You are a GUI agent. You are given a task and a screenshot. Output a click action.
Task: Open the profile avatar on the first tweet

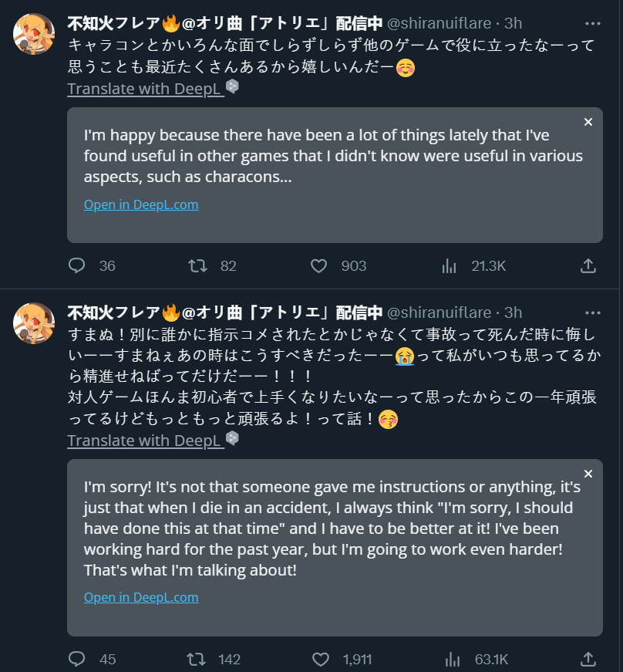click(x=34, y=34)
